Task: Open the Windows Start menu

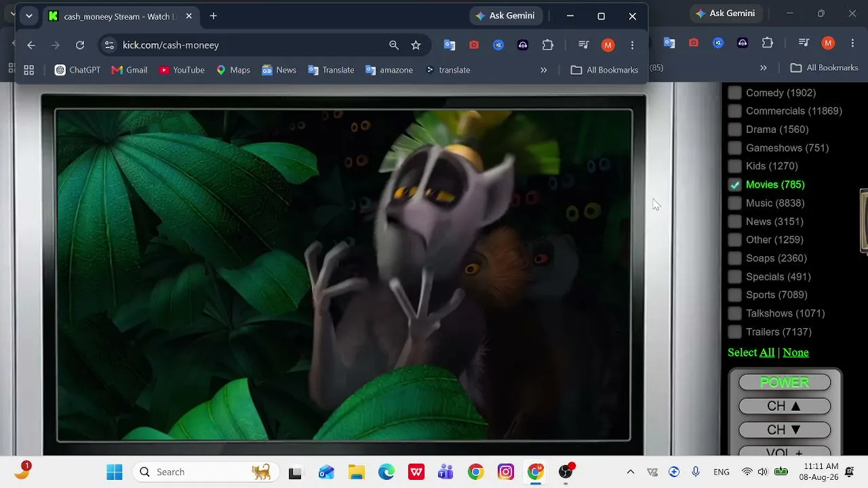Action: click(x=115, y=472)
